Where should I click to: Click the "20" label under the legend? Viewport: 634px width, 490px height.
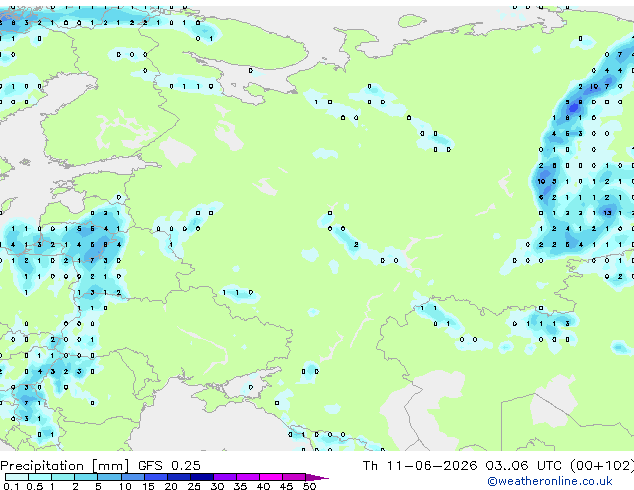(x=171, y=486)
